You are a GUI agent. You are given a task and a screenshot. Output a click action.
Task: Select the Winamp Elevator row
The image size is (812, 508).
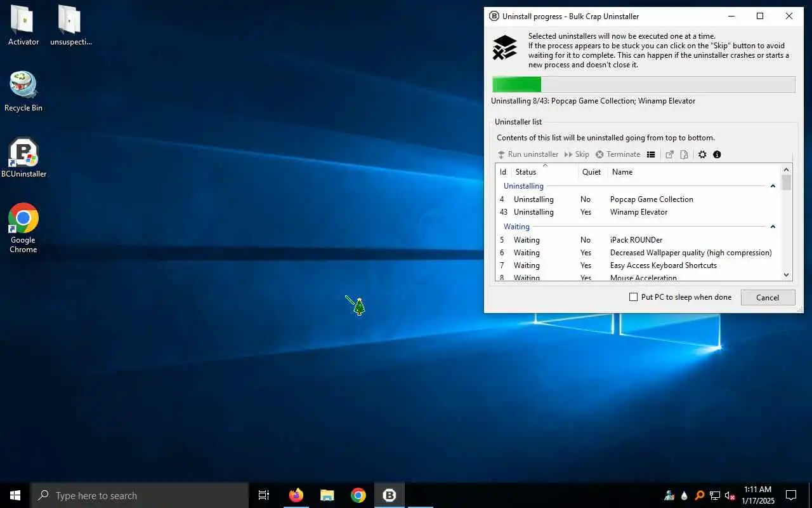(x=638, y=212)
